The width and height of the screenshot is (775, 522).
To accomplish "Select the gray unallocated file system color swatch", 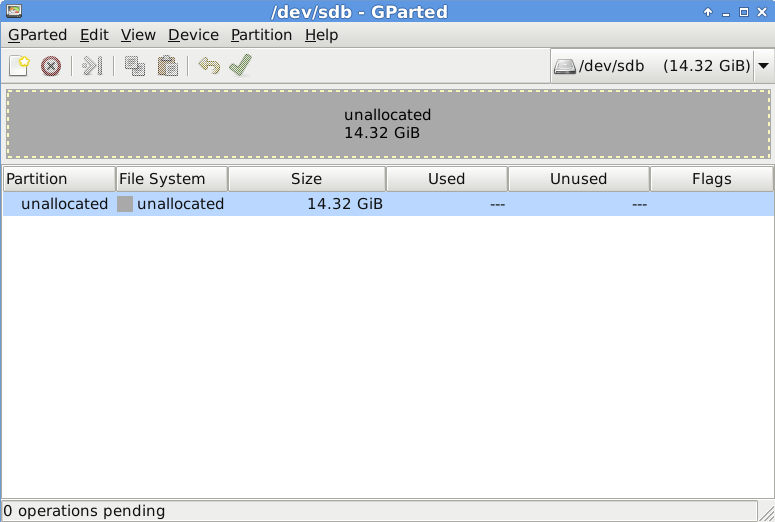I will tap(125, 204).
